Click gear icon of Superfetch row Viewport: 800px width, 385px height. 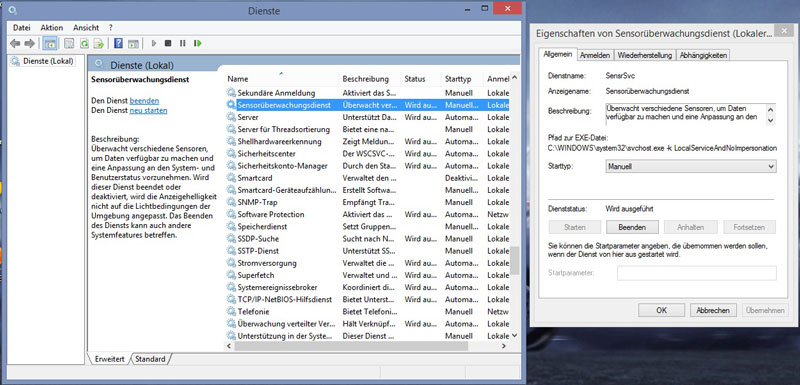point(232,275)
